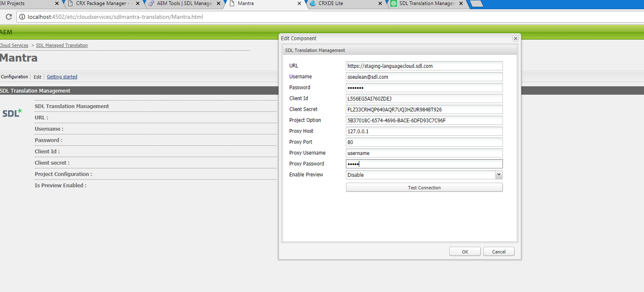Close the CRXDE Lite tab
644x292 pixels.
pyautogui.click(x=380, y=3)
